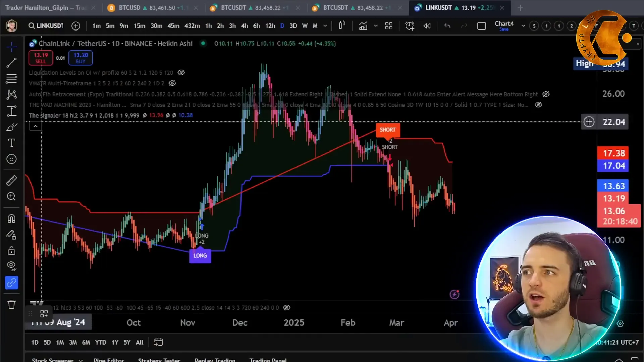Open the Pine Editor tab
This screenshot has width=644, height=362.
coord(109,360)
